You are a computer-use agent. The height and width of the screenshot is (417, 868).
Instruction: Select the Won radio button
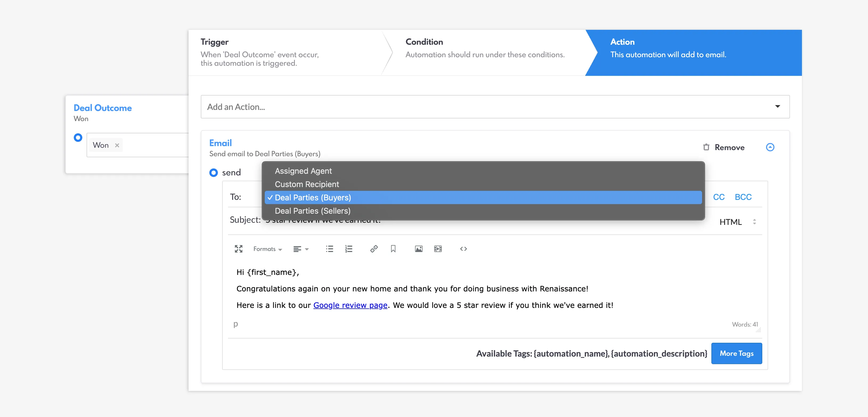click(78, 138)
